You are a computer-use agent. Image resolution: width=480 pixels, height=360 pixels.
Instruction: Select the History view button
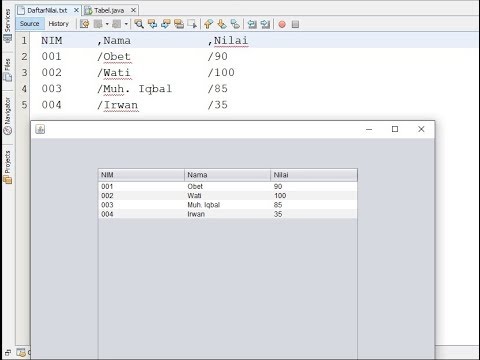tap(59, 24)
